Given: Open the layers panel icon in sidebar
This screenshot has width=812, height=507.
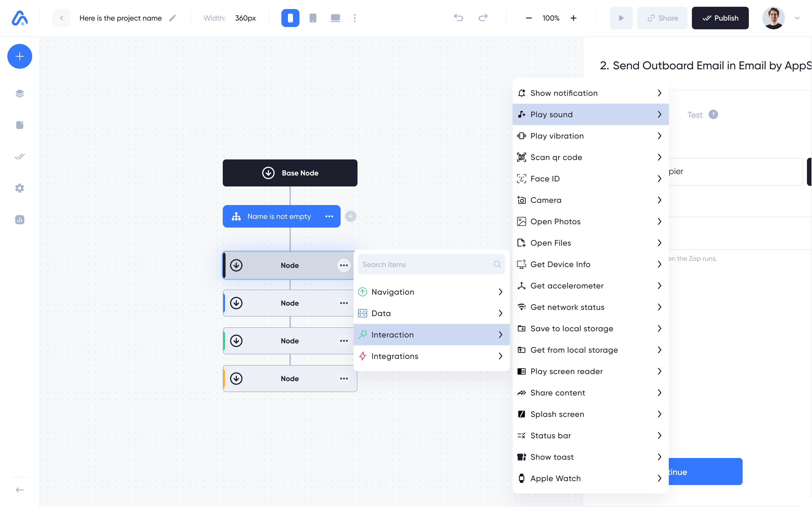Looking at the screenshot, I should (x=20, y=93).
